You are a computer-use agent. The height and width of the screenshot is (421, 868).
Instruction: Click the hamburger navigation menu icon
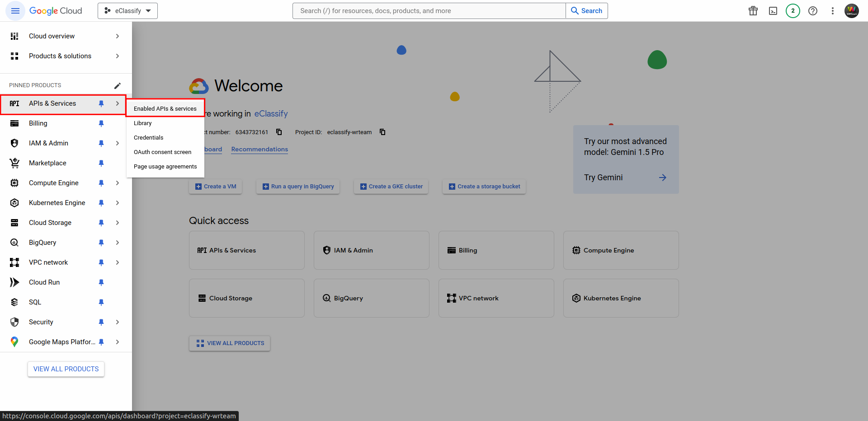(x=15, y=11)
